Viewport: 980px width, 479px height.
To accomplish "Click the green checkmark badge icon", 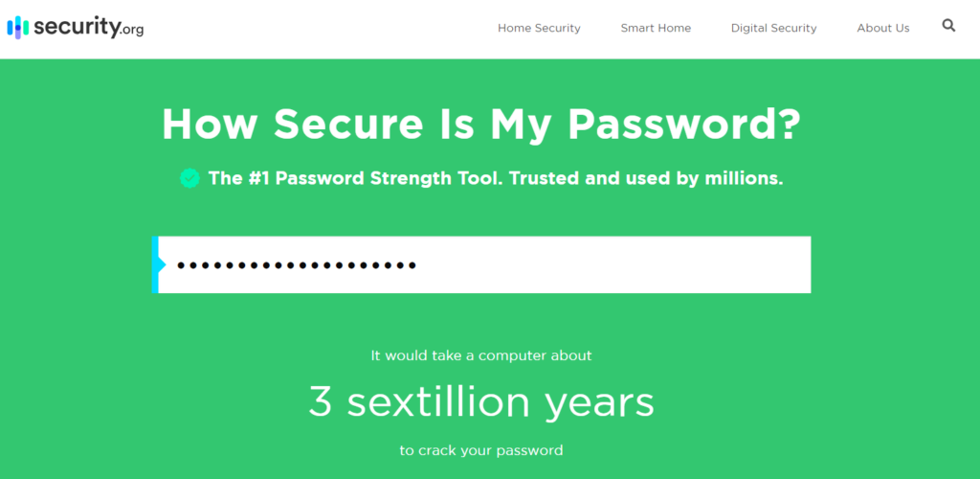I will pyautogui.click(x=189, y=178).
